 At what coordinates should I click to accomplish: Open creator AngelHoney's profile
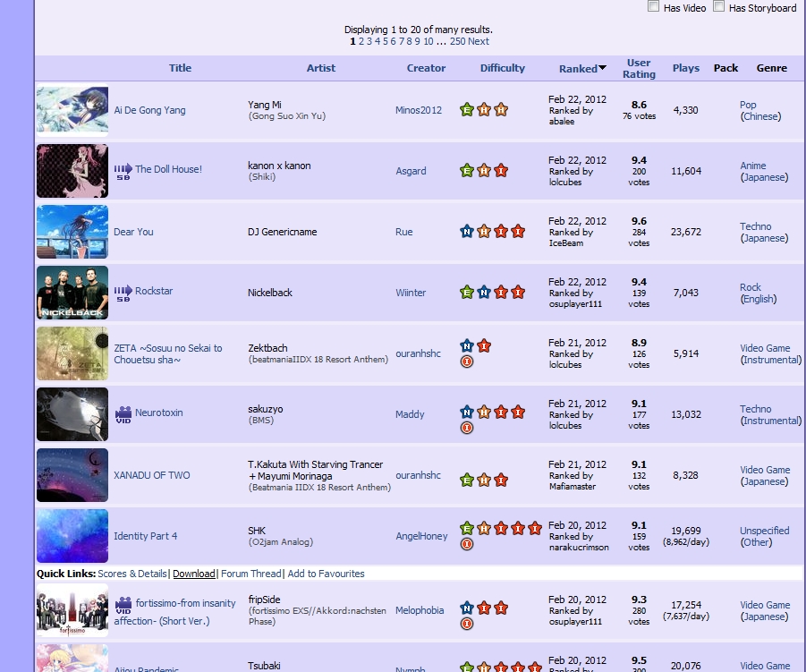tap(421, 536)
